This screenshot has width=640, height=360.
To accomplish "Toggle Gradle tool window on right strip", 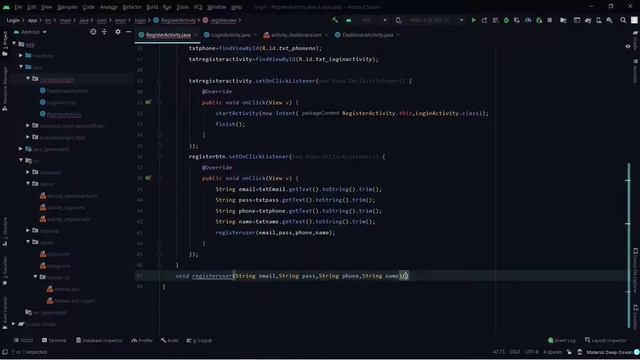I will pos(636,40).
